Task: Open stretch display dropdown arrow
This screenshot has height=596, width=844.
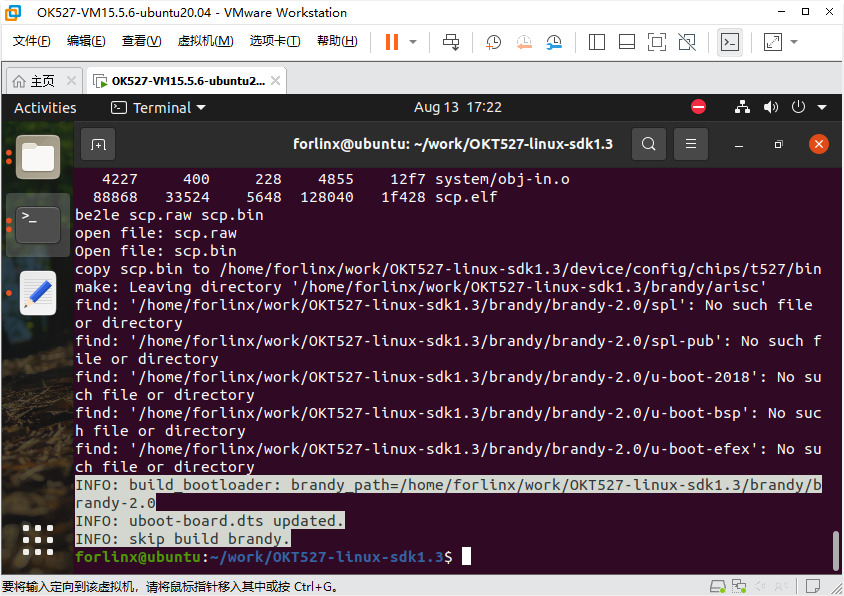Action: coord(794,42)
